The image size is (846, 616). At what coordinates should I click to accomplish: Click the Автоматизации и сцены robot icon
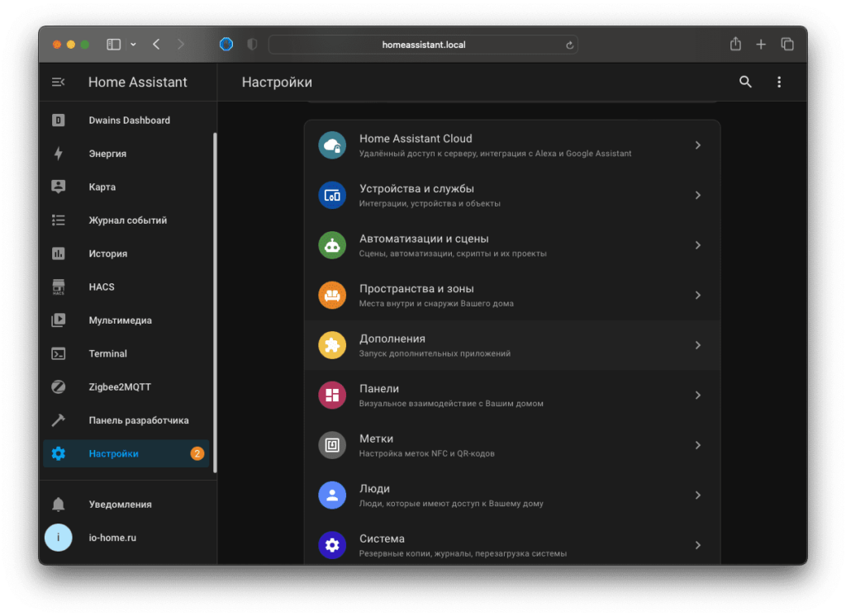pos(332,245)
